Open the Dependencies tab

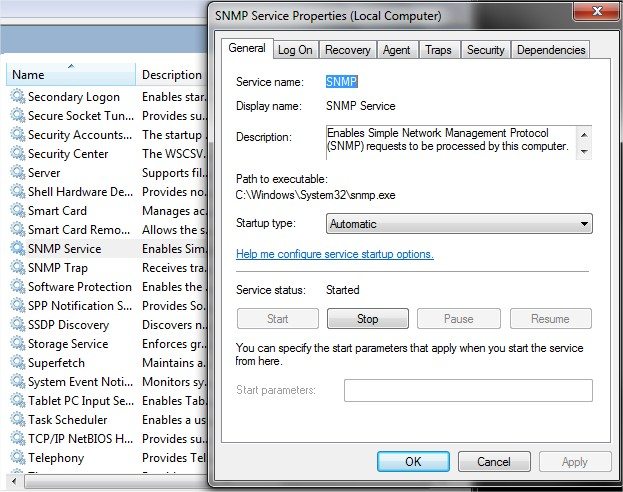tap(551, 50)
